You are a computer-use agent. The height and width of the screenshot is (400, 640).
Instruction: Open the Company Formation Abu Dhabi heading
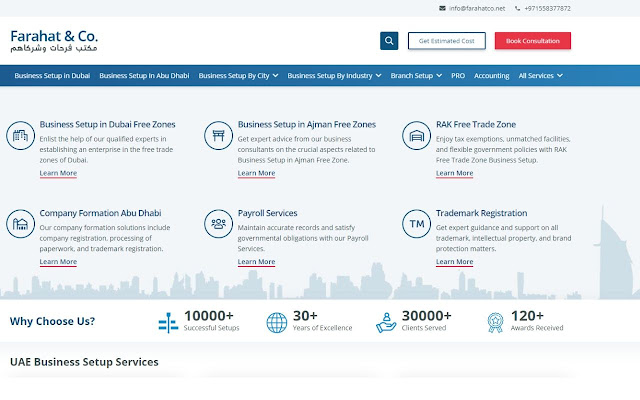tap(100, 213)
